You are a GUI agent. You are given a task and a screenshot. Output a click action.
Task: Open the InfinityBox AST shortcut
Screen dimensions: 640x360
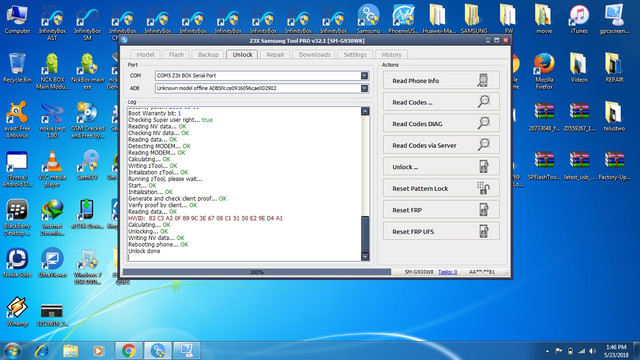(52, 23)
